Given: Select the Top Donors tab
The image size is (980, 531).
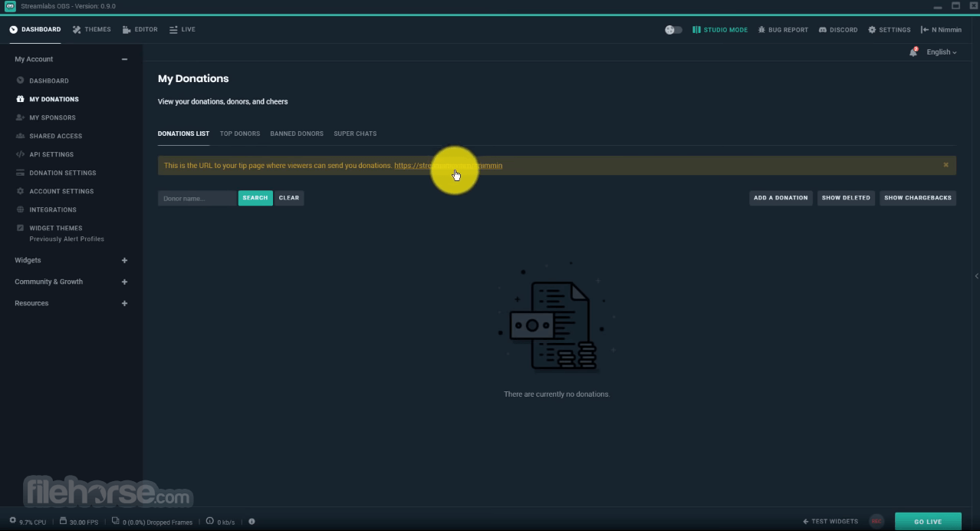Looking at the screenshot, I should pyautogui.click(x=240, y=134).
